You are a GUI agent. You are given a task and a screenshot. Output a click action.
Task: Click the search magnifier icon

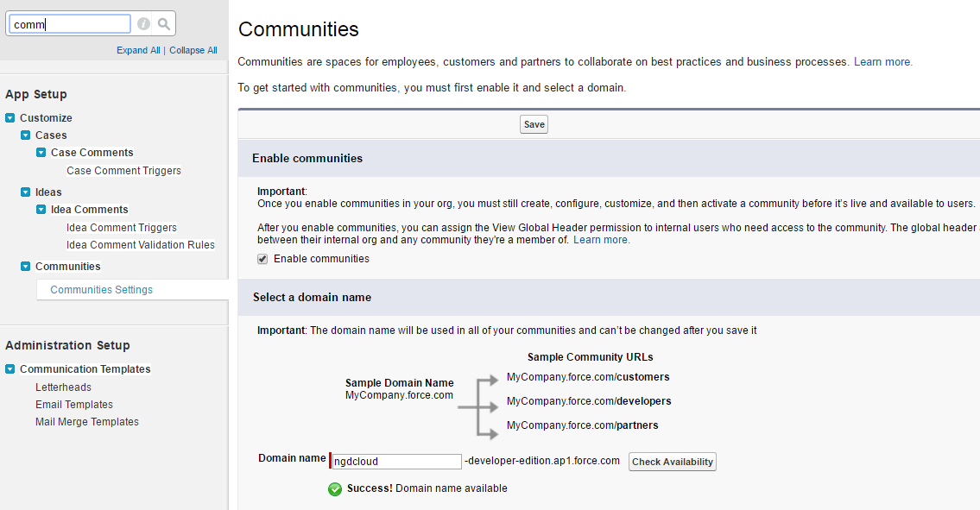(x=164, y=23)
